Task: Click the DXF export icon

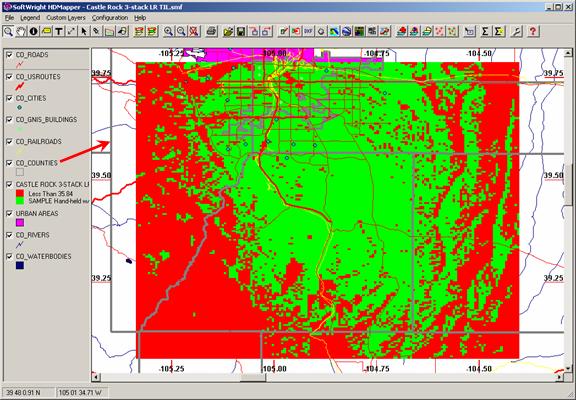Action: 308,32
